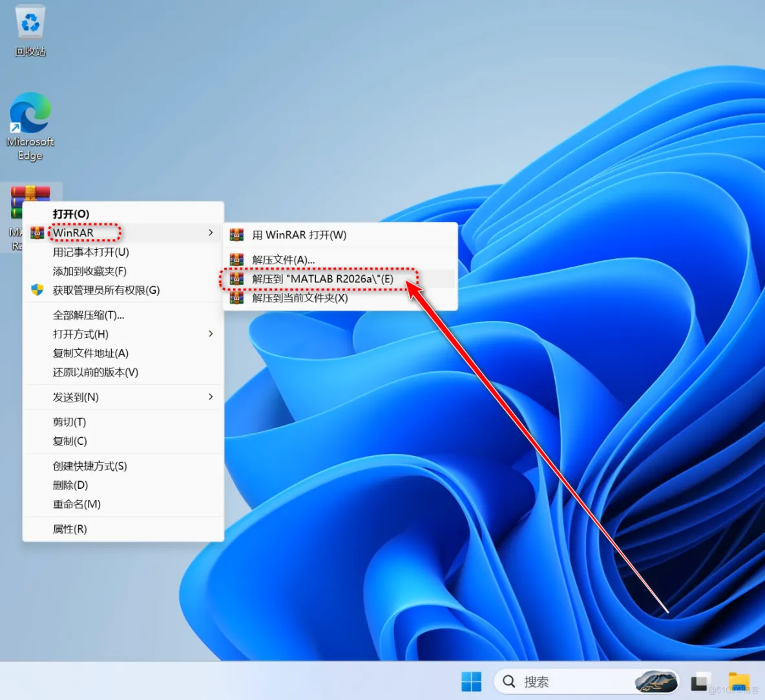Choose 复制(C) from context menu

tap(123, 440)
